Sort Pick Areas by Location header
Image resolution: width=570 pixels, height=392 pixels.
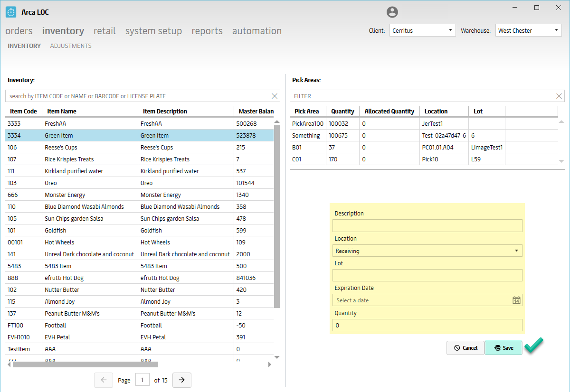coord(444,111)
